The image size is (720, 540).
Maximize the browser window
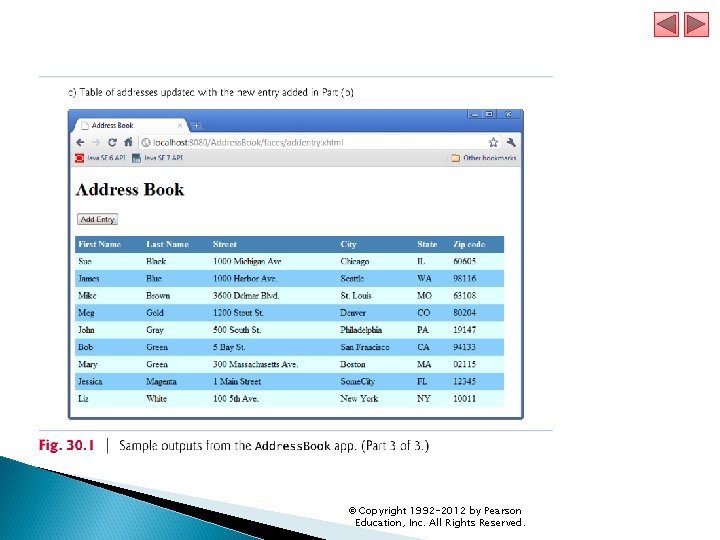coord(489,114)
